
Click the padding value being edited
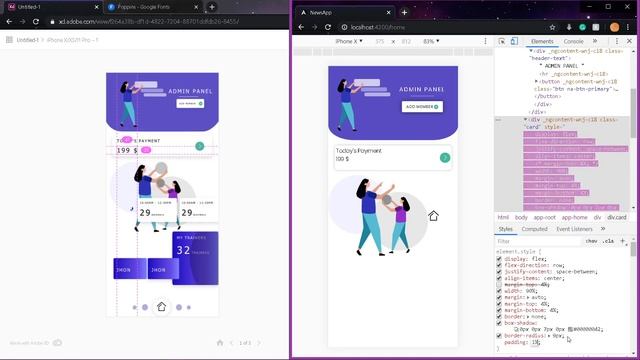click(536, 342)
